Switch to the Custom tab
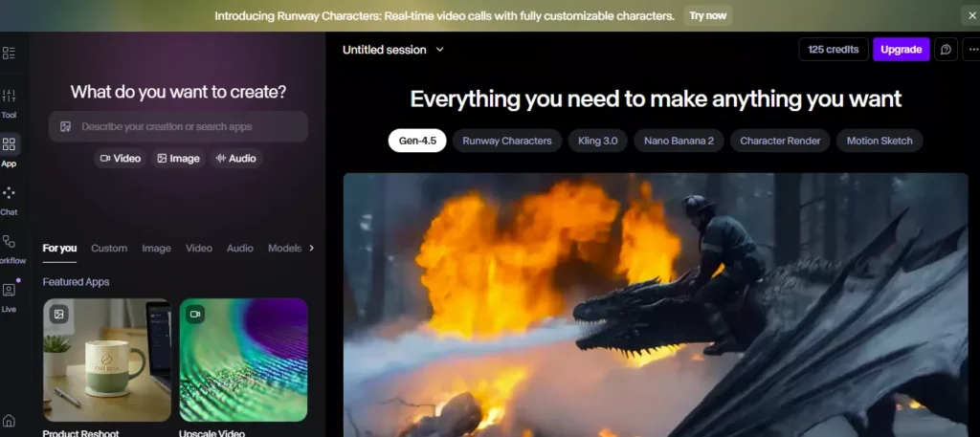 coord(109,249)
